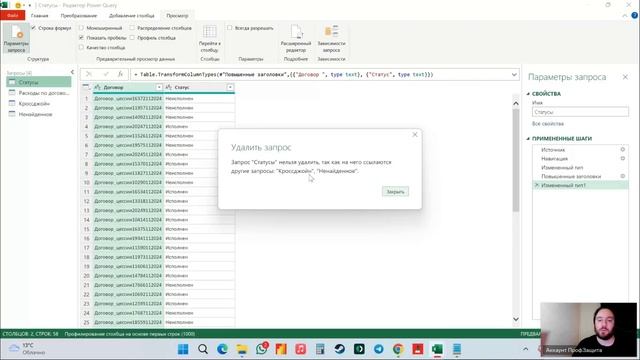This screenshot has height=360, width=640.
Task: Open Перейти к столбцу tool
Action: pyautogui.click(x=209, y=39)
